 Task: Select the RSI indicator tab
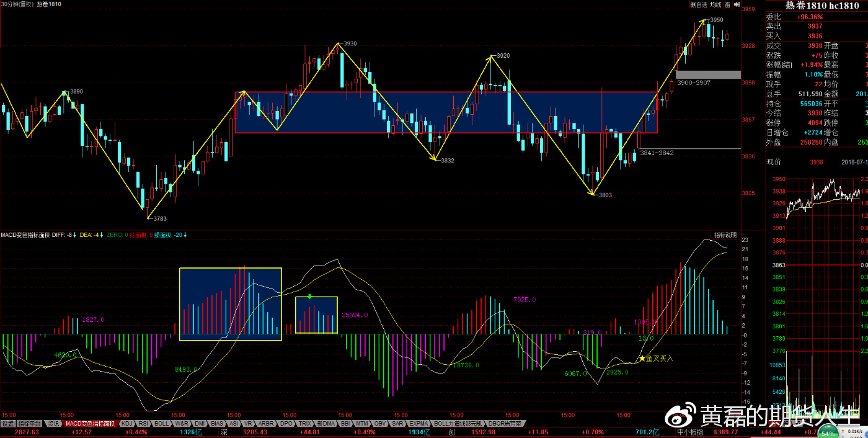[143, 424]
